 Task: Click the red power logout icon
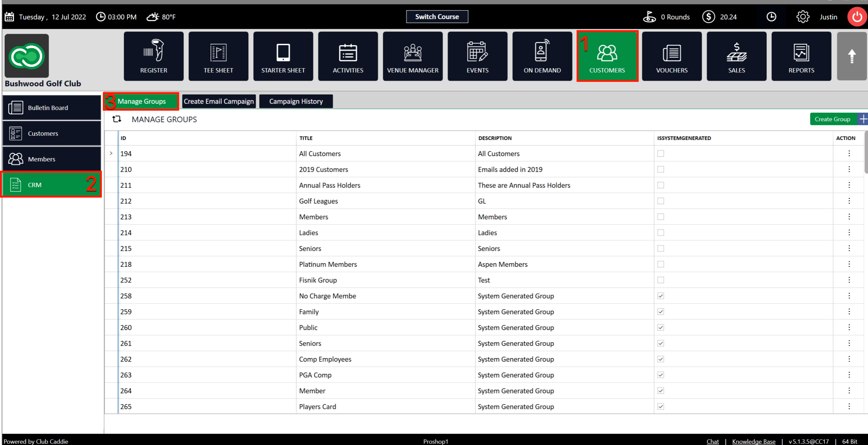(857, 17)
